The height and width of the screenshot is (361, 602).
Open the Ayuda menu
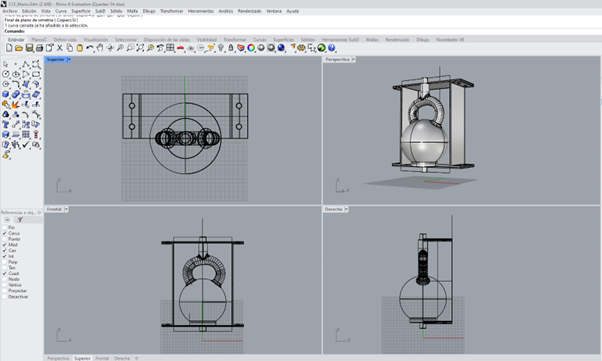click(293, 11)
